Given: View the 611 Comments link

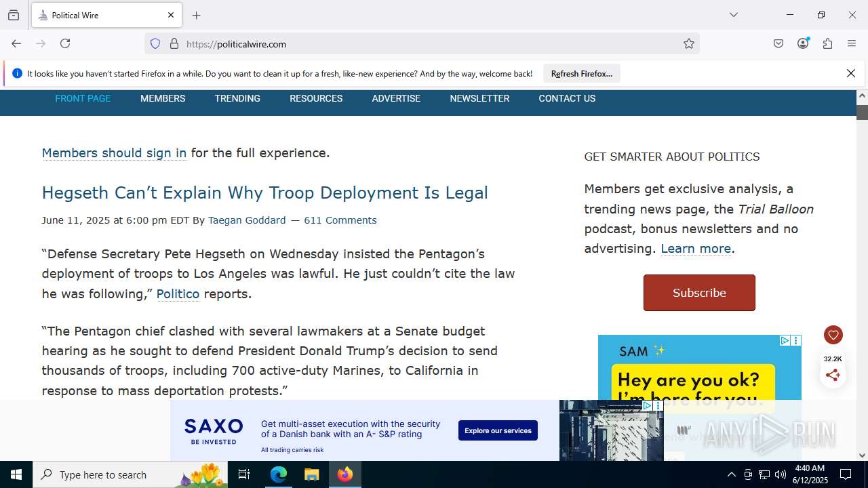Looking at the screenshot, I should (340, 220).
